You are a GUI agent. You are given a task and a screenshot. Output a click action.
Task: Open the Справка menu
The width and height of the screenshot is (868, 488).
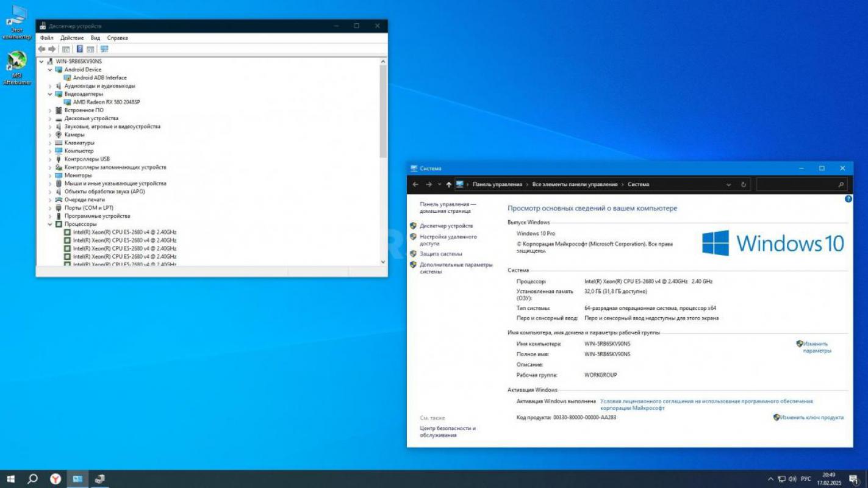118,38
